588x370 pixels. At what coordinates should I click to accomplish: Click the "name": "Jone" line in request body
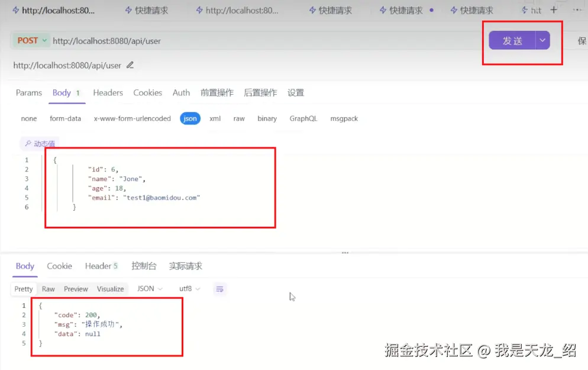coord(117,179)
